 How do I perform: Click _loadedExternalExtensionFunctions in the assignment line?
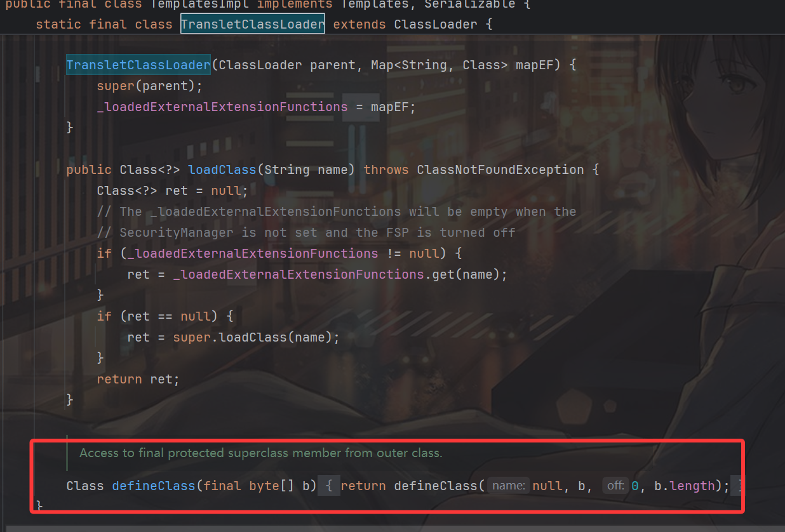pyautogui.click(x=222, y=107)
